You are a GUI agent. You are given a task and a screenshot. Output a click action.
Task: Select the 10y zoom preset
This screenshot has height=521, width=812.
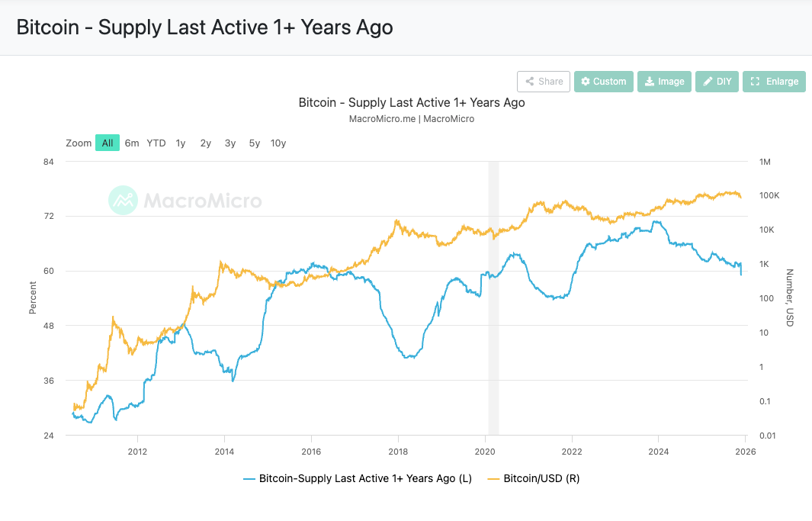278,143
